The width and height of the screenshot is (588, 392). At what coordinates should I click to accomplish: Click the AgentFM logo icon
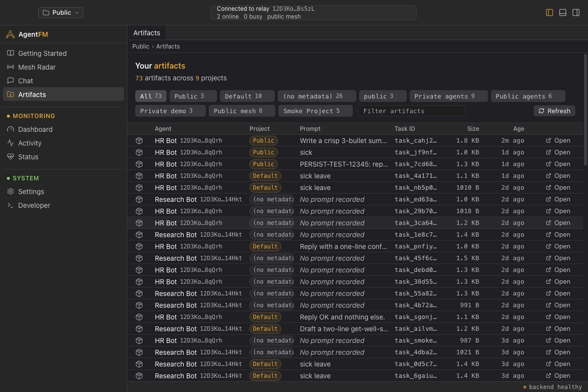click(10, 34)
